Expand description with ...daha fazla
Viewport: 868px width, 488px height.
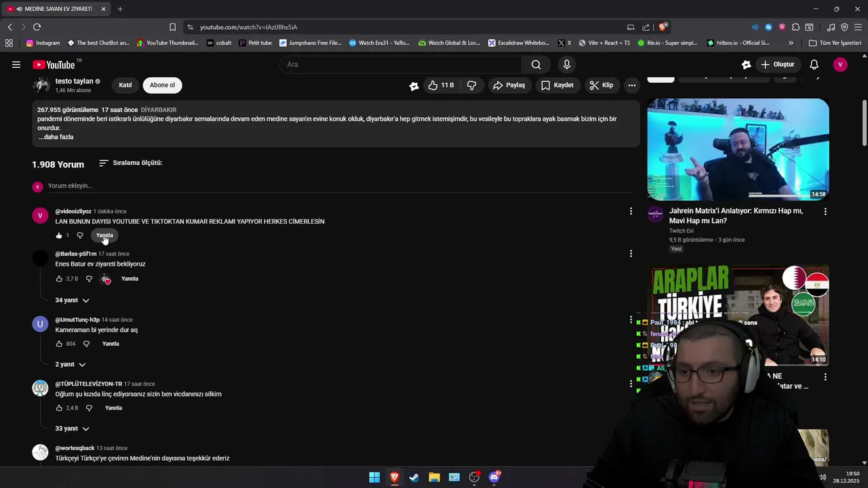coord(56,137)
